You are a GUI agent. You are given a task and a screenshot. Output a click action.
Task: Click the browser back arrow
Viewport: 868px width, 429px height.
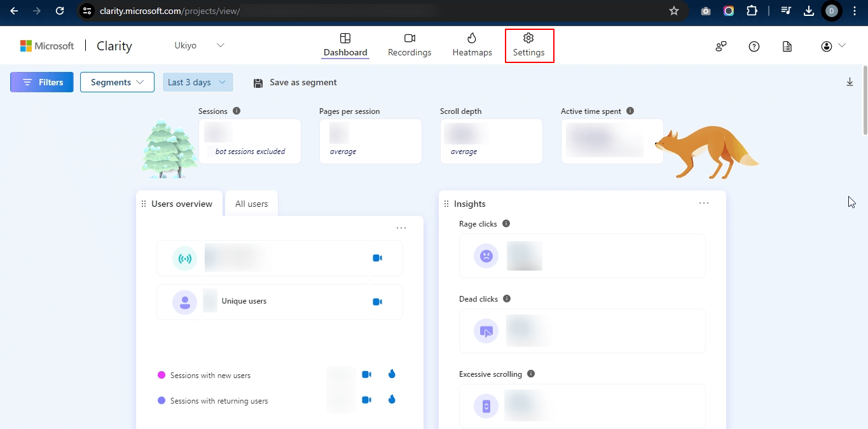click(x=14, y=11)
